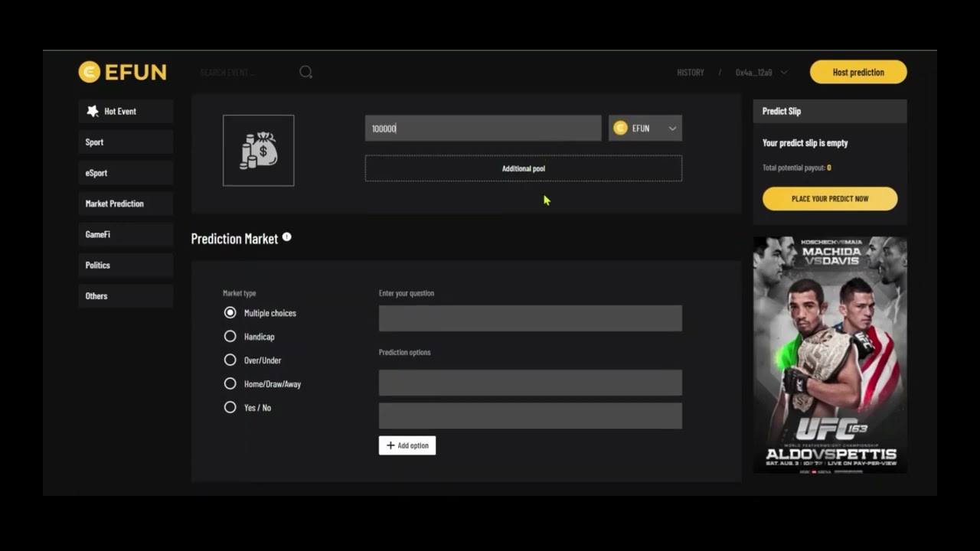This screenshot has width=980, height=551.
Task: Open the Hot Event category
Action: [126, 111]
